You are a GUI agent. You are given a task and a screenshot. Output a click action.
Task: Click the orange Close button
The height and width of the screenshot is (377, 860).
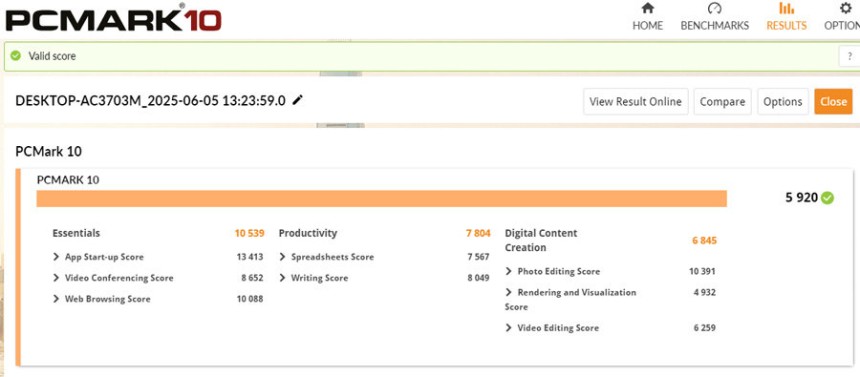click(x=833, y=102)
